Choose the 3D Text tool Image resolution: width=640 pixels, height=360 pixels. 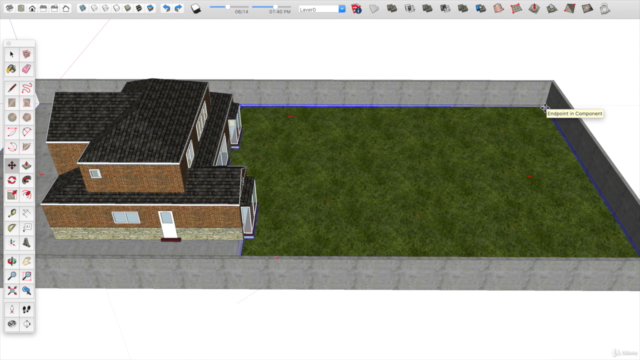(x=27, y=243)
